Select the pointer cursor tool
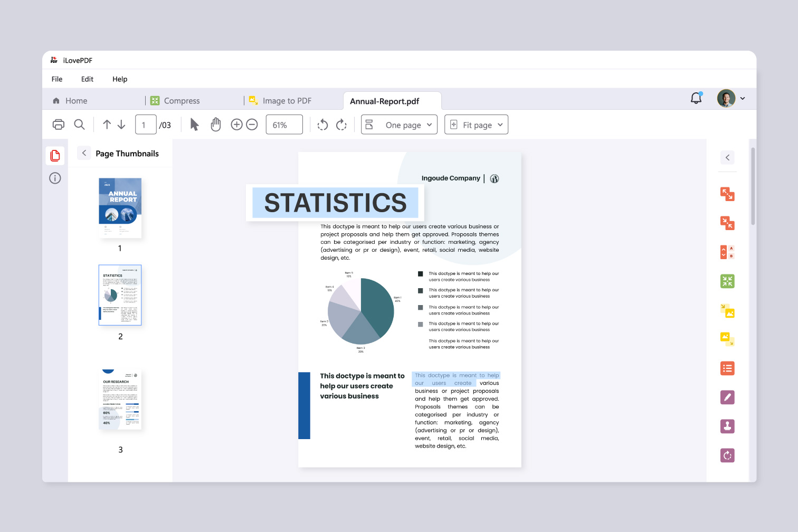 coord(194,124)
